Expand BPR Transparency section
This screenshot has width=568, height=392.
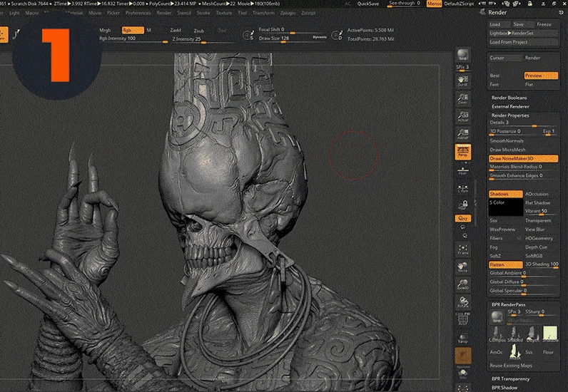coord(510,379)
